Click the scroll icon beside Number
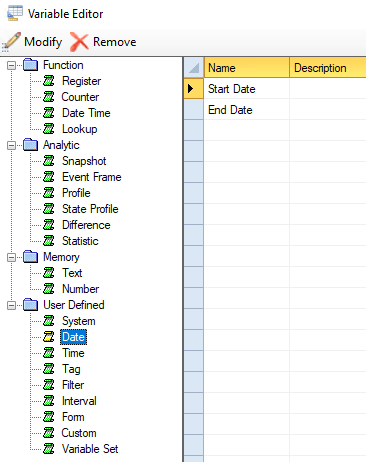Image resolution: width=366 pixels, height=462 pixels. tap(49, 289)
